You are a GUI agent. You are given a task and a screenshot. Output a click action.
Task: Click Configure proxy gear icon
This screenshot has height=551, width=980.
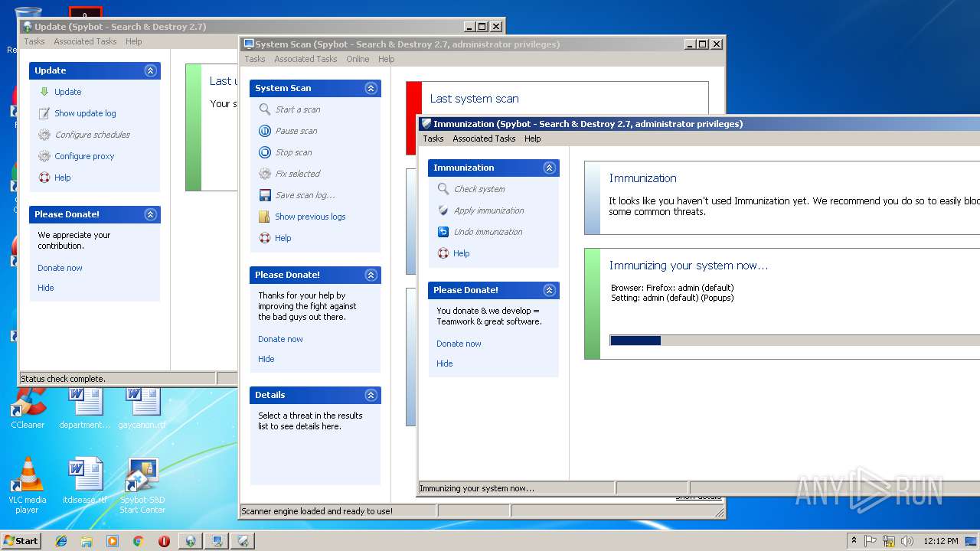tap(44, 156)
